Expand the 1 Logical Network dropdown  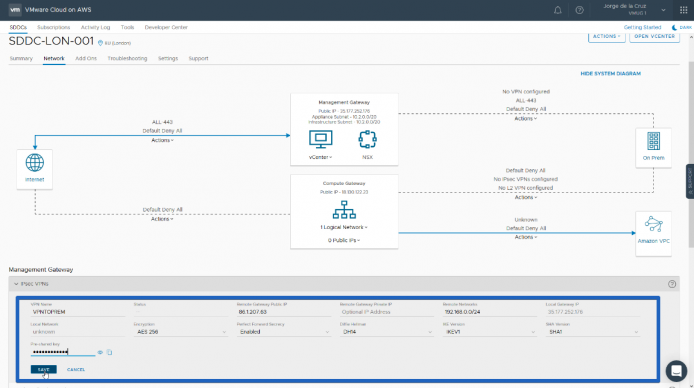344,227
